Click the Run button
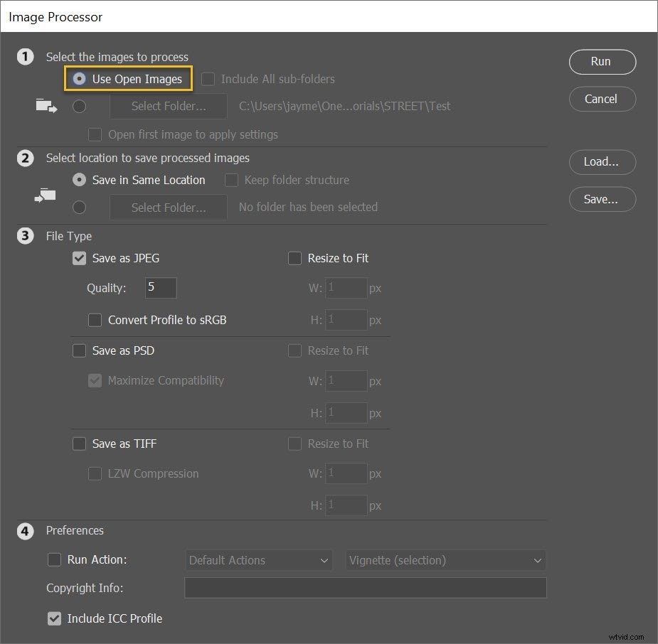The image size is (658, 644). [x=602, y=62]
